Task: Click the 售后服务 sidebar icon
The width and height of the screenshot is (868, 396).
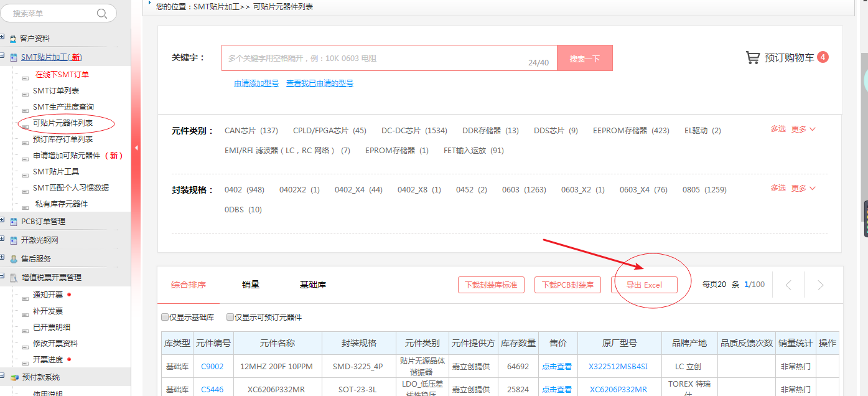Action: coord(13,259)
